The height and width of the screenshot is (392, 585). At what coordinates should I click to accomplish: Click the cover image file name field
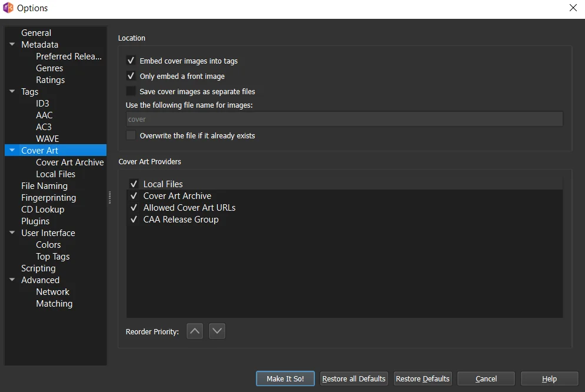click(344, 119)
